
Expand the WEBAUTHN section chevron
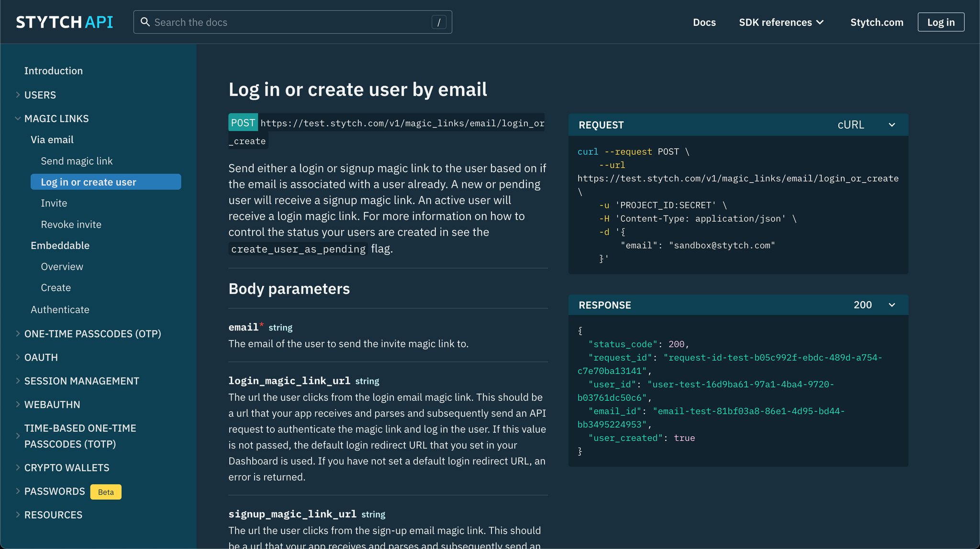(x=18, y=404)
